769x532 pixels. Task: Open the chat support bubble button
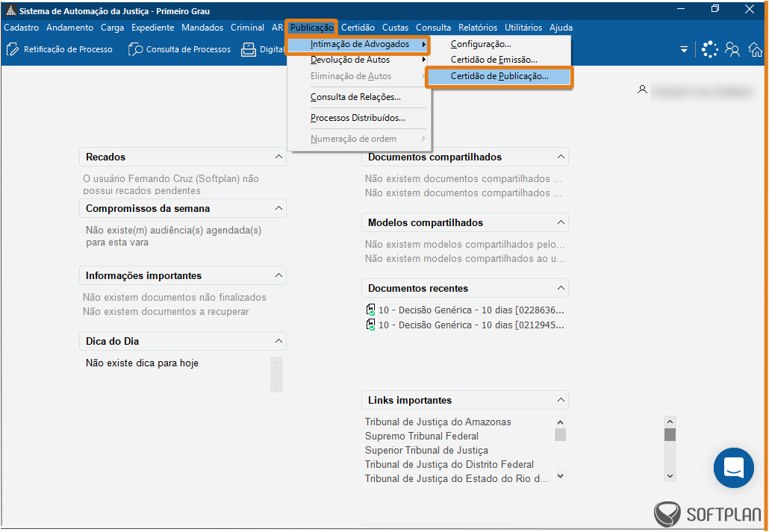click(734, 468)
